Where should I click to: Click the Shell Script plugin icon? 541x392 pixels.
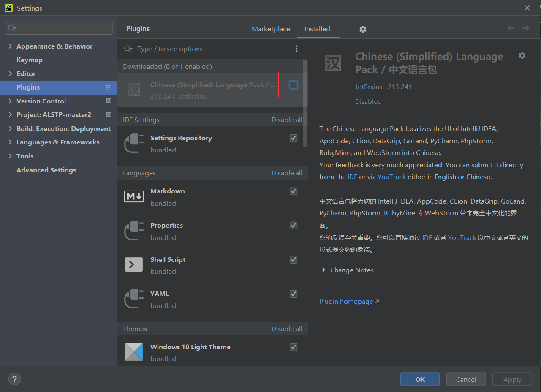[133, 264]
